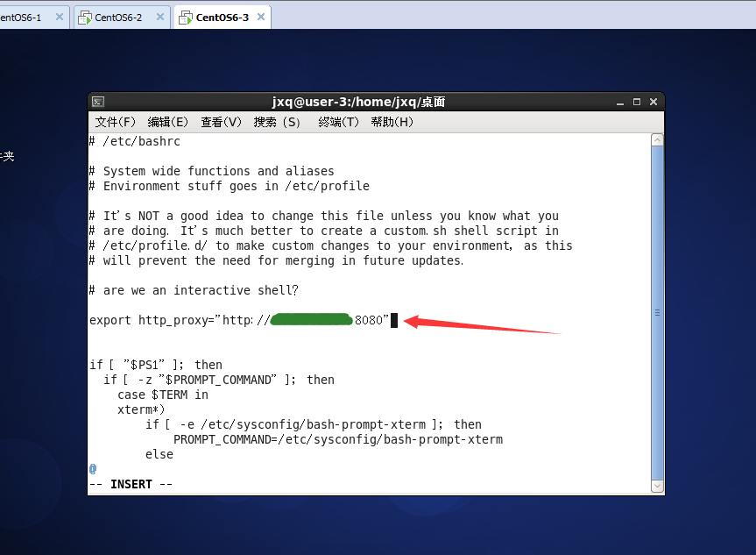Click the '-- INSERT --' mode indicator
This screenshot has width=756, height=555.
[x=131, y=485]
